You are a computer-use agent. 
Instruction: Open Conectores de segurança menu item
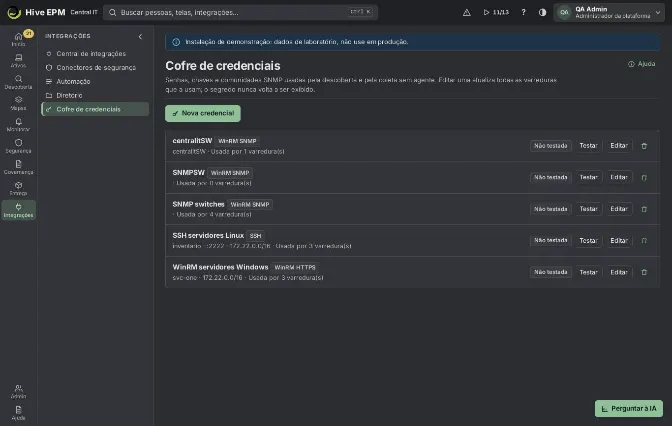click(95, 67)
